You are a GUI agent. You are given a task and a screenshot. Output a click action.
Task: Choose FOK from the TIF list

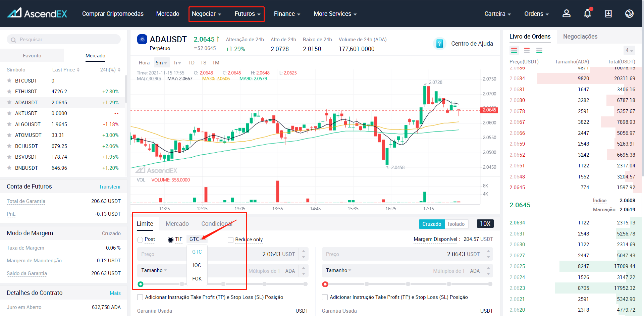(x=197, y=279)
